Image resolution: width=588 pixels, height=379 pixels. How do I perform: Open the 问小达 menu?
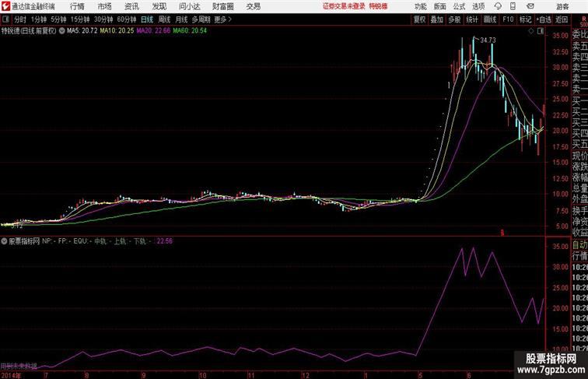click(x=189, y=6)
